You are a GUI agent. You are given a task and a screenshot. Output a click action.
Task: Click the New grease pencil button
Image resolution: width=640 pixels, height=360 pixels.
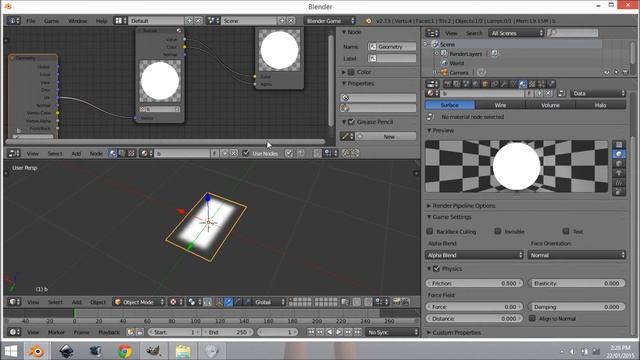tap(385, 137)
